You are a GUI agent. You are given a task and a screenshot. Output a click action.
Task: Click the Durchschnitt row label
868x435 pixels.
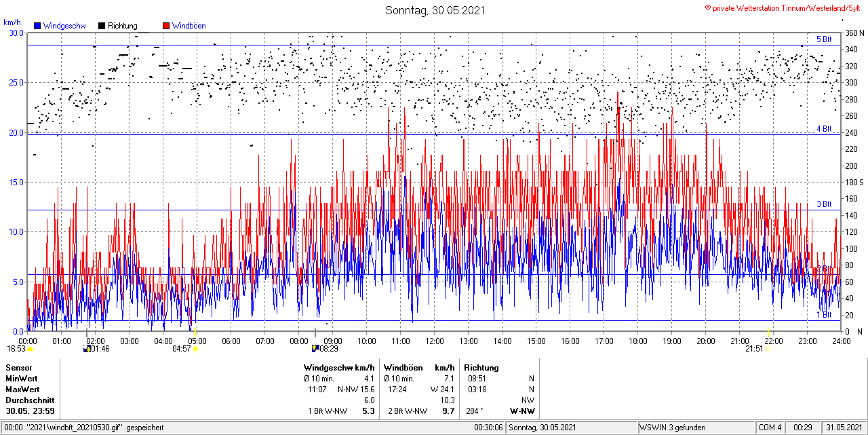coord(29,400)
